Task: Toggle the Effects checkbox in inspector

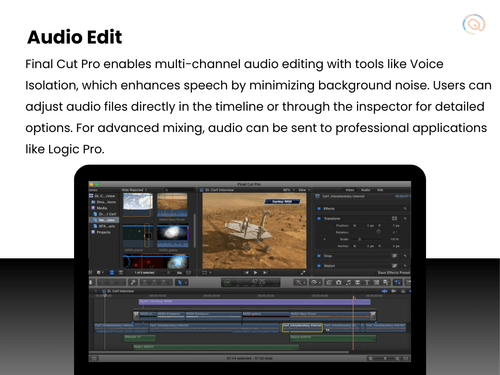Action: tap(319, 208)
